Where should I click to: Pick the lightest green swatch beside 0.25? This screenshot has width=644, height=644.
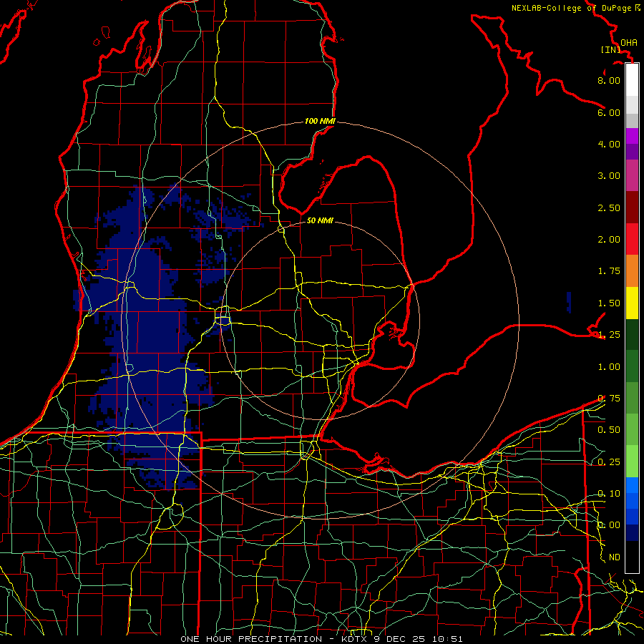click(632, 462)
